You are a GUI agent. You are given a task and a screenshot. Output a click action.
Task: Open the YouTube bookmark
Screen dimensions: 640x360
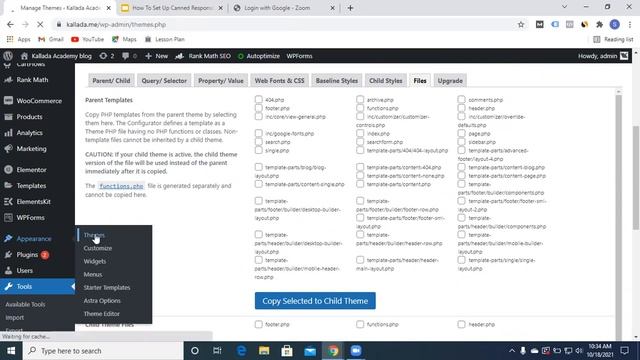[87, 39]
